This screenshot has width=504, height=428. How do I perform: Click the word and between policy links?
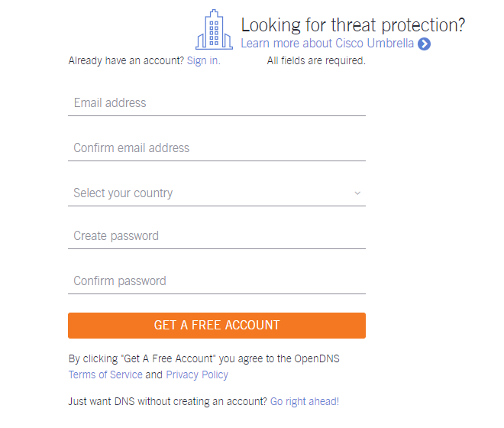[154, 374]
